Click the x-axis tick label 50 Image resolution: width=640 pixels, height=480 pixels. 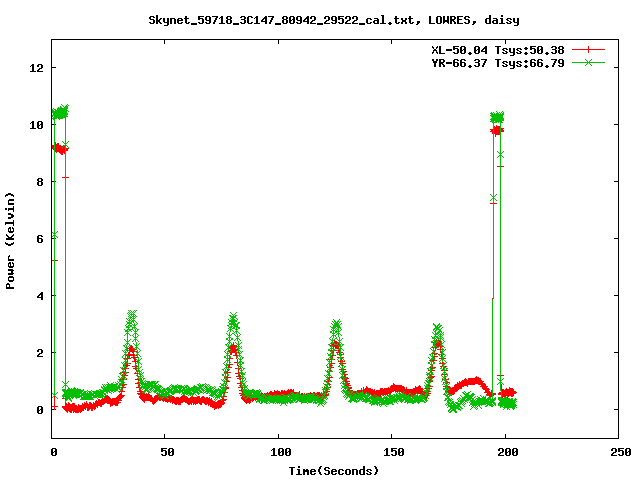pyautogui.click(x=167, y=452)
